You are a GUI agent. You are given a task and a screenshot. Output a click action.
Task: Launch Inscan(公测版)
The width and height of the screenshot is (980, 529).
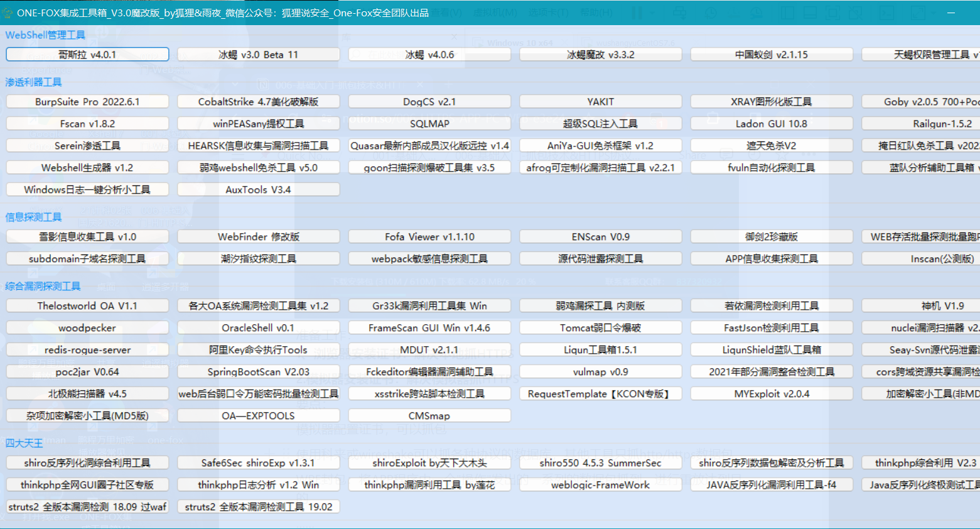click(x=921, y=259)
